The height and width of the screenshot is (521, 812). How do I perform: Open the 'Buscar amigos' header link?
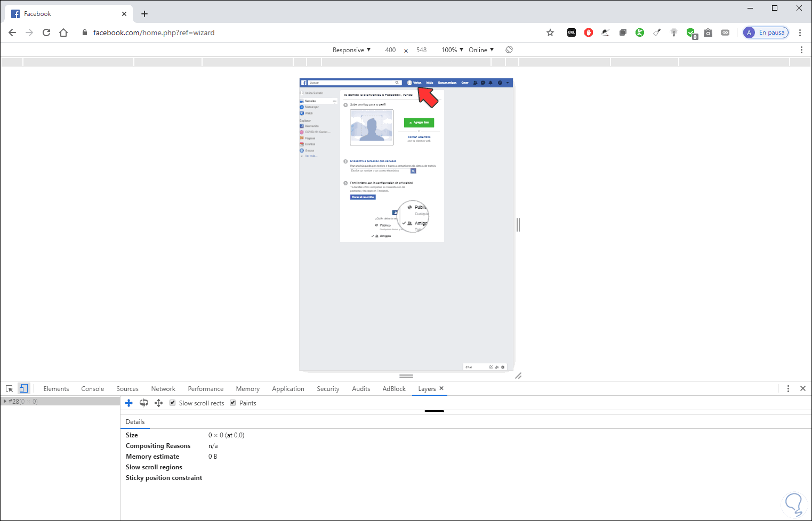pyautogui.click(x=447, y=83)
